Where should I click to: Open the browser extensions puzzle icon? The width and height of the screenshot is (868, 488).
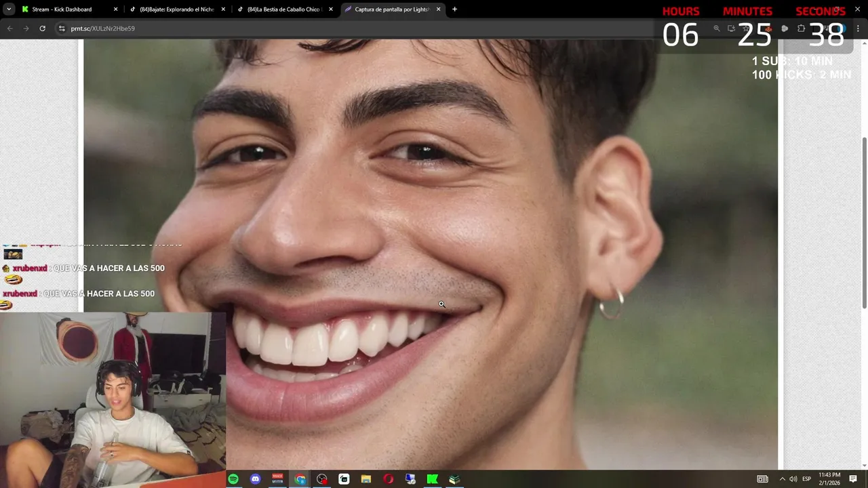[x=801, y=28]
